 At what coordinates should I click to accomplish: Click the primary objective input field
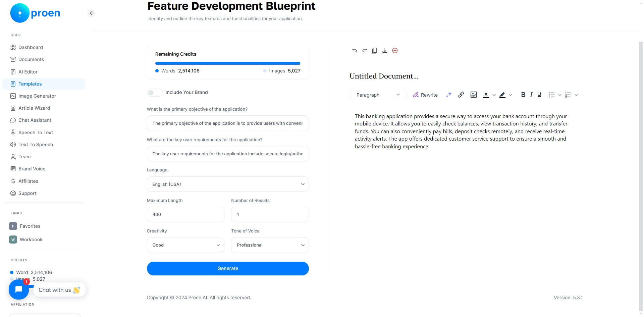click(x=228, y=123)
